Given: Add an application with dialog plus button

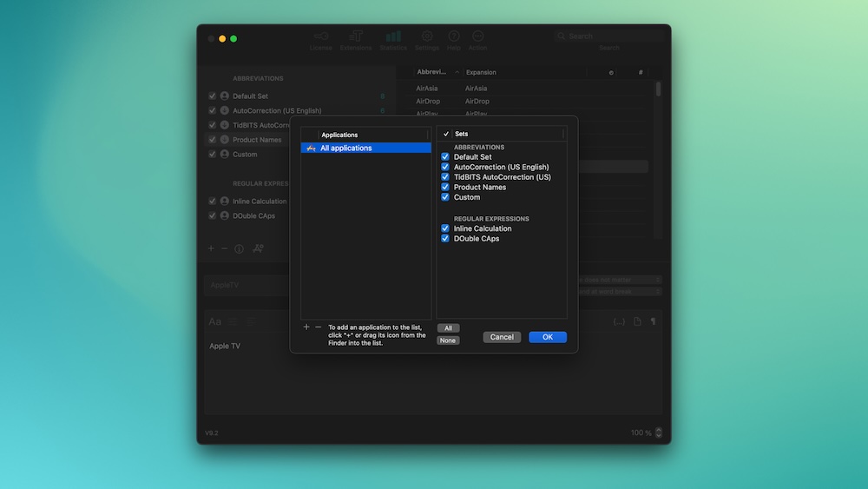Looking at the screenshot, I should coord(306,327).
